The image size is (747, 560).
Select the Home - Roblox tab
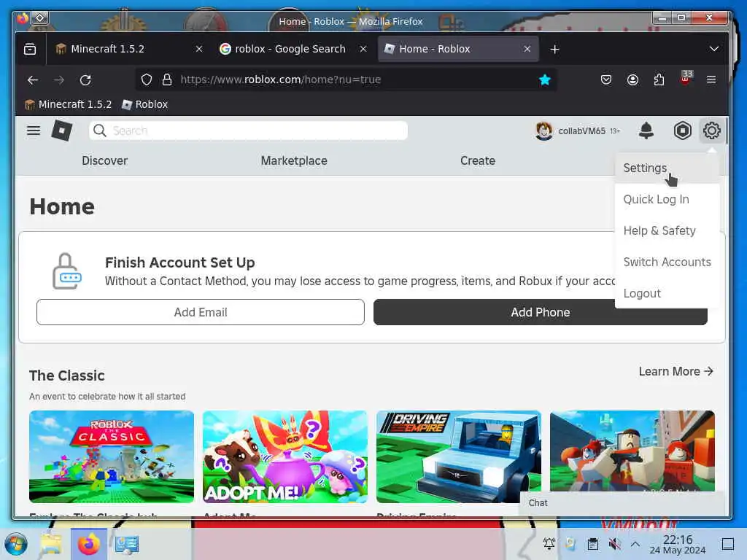[458, 49]
